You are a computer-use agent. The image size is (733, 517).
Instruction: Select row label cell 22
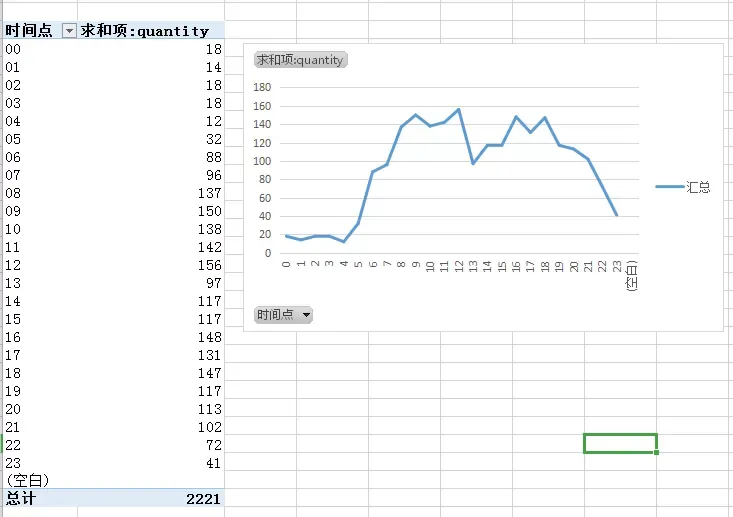(41, 445)
